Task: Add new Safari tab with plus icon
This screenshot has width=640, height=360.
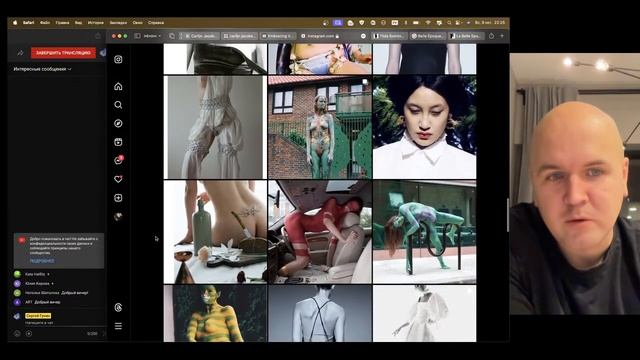Action: pos(502,36)
